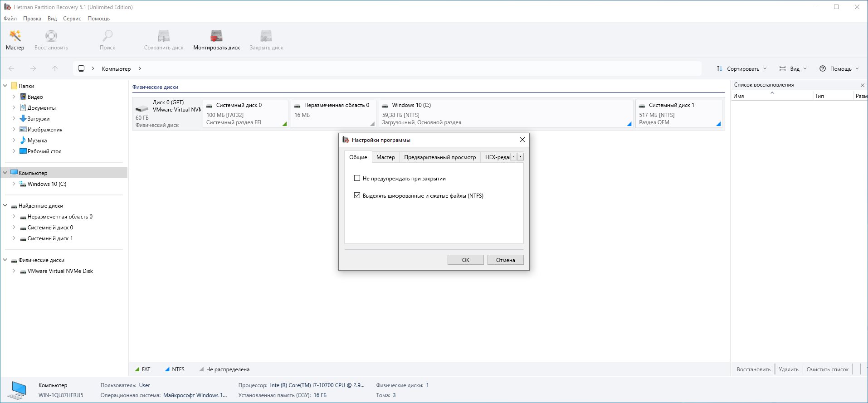Expand the Документы folder tree node
The height and width of the screenshot is (403, 868).
click(x=14, y=108)
